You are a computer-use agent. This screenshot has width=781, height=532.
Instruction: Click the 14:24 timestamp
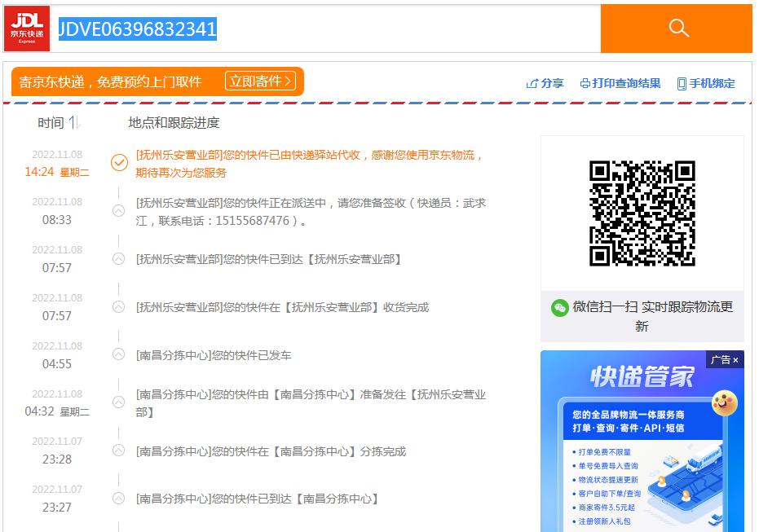coord(39,172)
